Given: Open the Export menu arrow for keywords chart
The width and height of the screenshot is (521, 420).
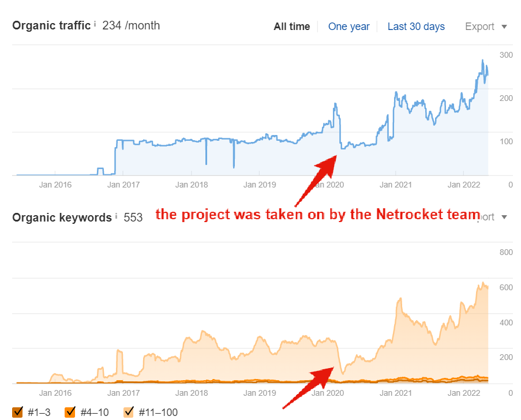Looking at the screenshot, I should pos(504,217).
